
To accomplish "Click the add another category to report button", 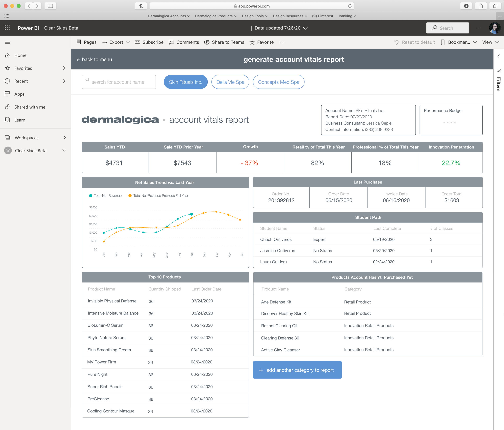I will click(x=297, y=370).
